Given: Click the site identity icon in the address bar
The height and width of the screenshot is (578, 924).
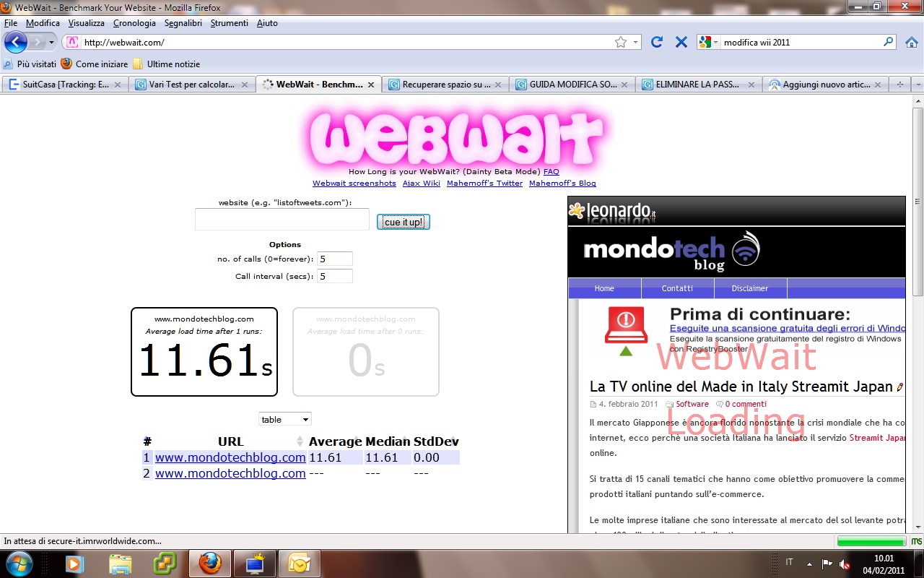Looking at the screenshot, I should (73, 42).
